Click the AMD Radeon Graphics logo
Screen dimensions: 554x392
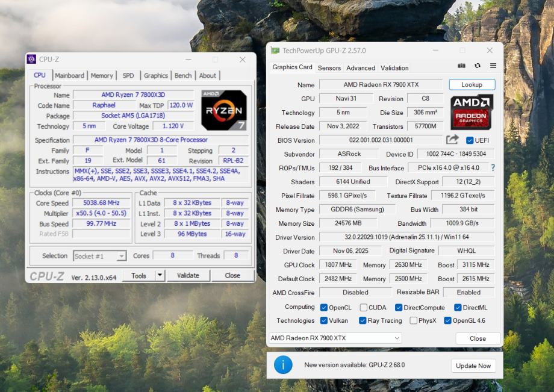tap(472, 112)
